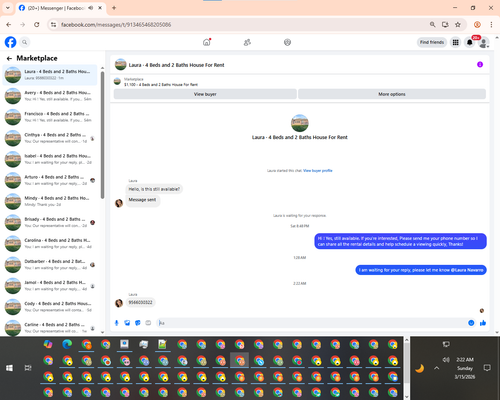The image size is (500, 400).
Task: Open the Facebook menu grid icon
Action: [455, 42]
